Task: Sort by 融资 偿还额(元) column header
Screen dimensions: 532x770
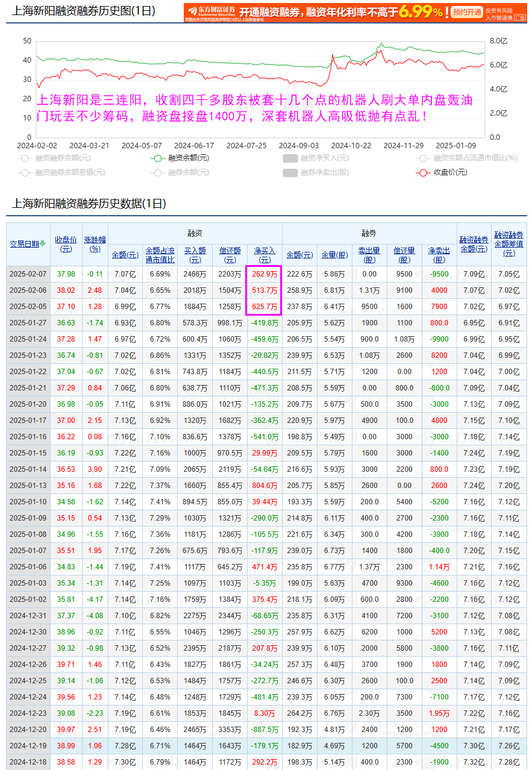Action: coord(230,255)
